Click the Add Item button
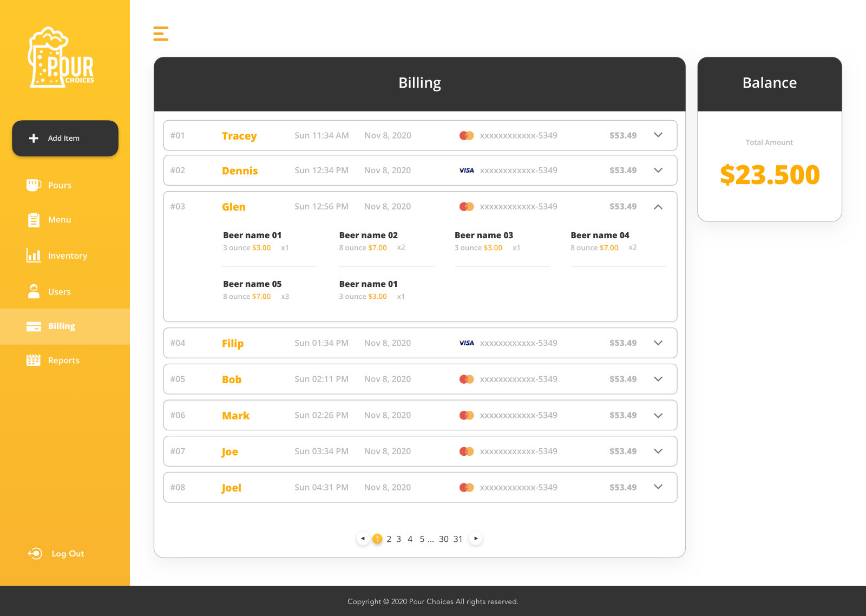Image resolution: width=866 pixels, height=616 pixels. click(65, 139)
